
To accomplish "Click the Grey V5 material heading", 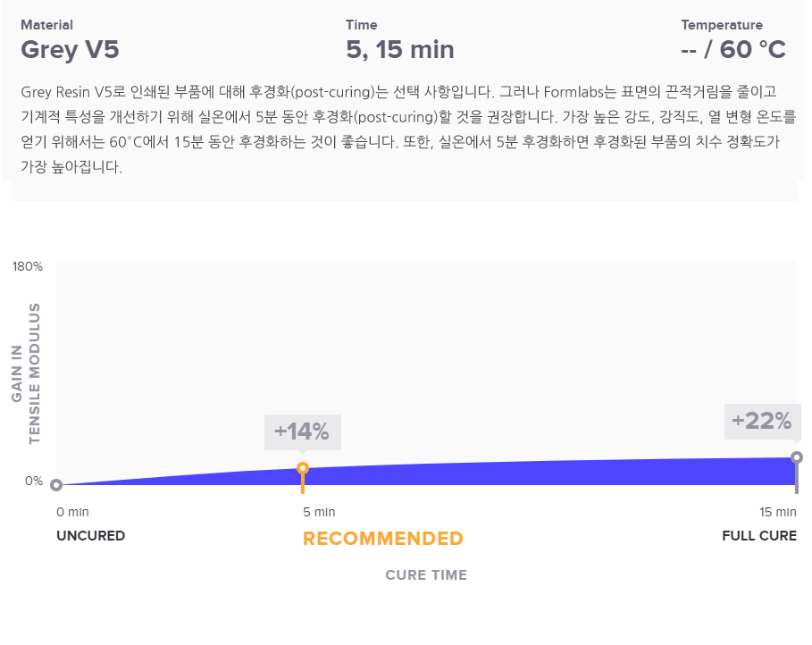I will pyautogui.click(x=70, y=50).
